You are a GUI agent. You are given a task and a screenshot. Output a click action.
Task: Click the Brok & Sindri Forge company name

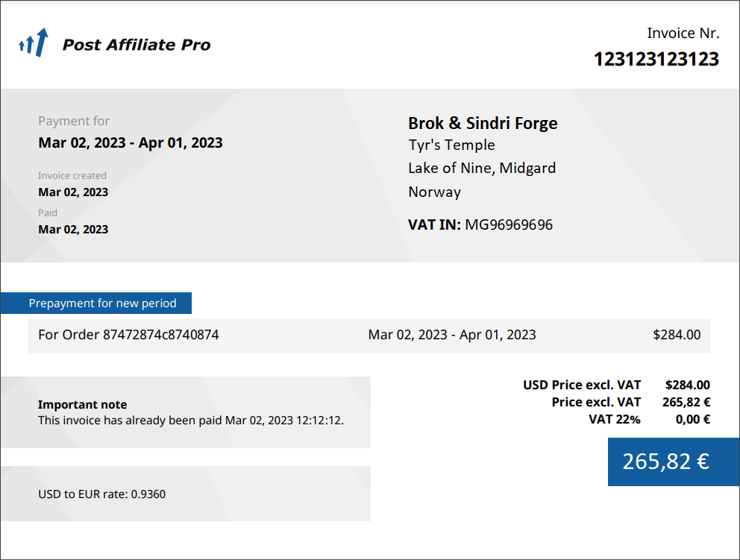coord(483,123)
